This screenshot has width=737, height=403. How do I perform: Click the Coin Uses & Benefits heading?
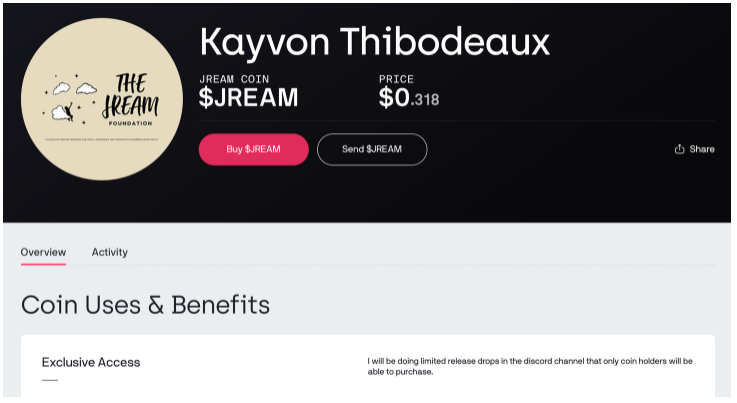(x=145, y=305)
